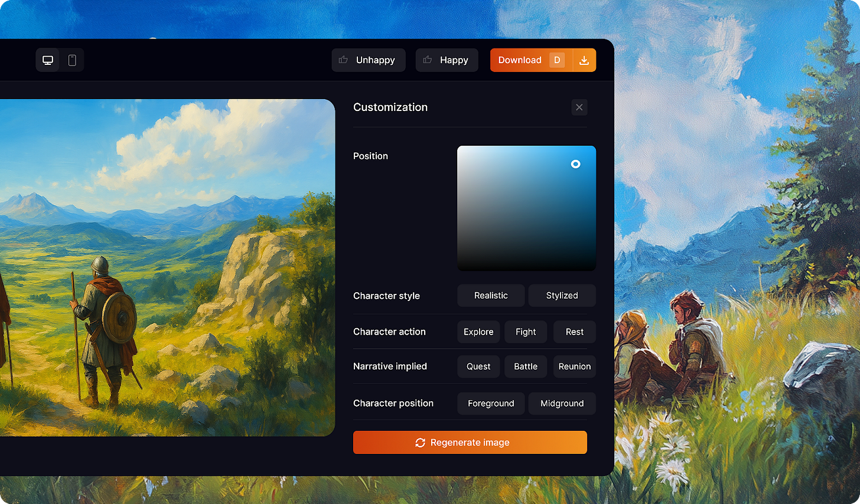This screenshot has height=504, width=860.
Task: Switch to mobile preview icon
Action: point(72,60)
